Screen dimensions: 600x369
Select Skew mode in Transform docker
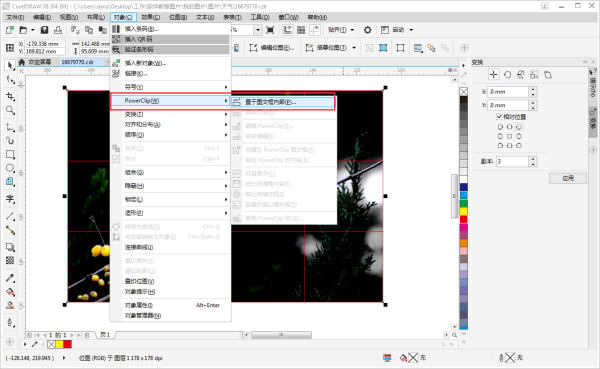click(548, 75)
